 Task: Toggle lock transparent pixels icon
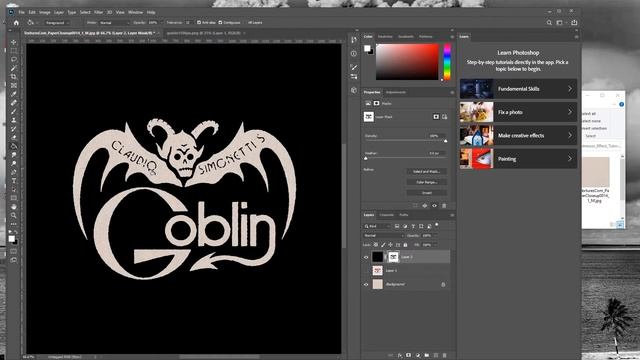click(x=376, y=245)
